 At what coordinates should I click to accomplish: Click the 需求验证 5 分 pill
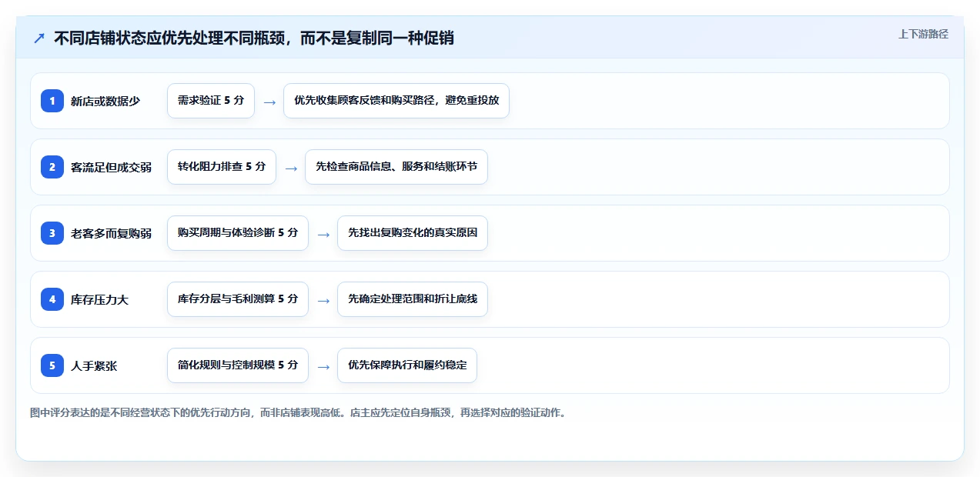pyautogui.click(x=211, y=101)
